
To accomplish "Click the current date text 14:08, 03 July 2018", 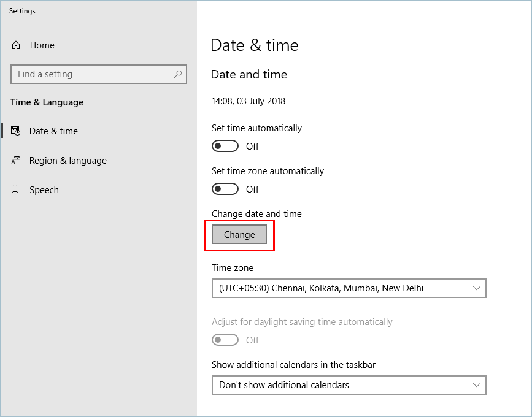I will click(249, 101).
